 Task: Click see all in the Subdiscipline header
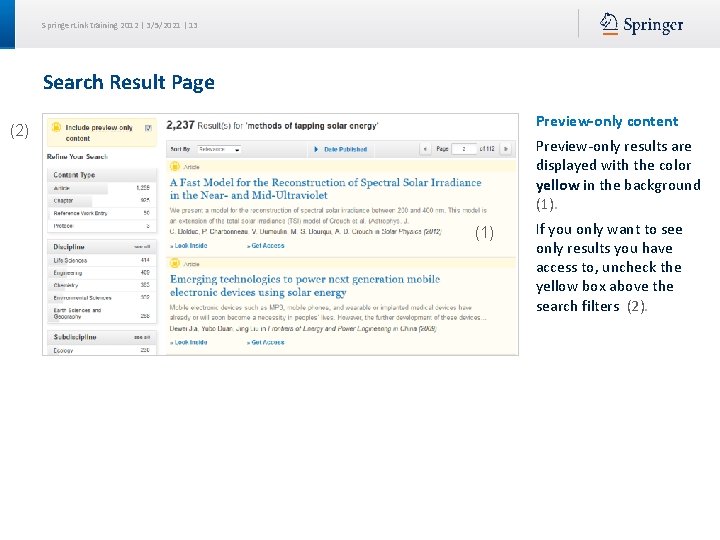(x=142, y=338)
